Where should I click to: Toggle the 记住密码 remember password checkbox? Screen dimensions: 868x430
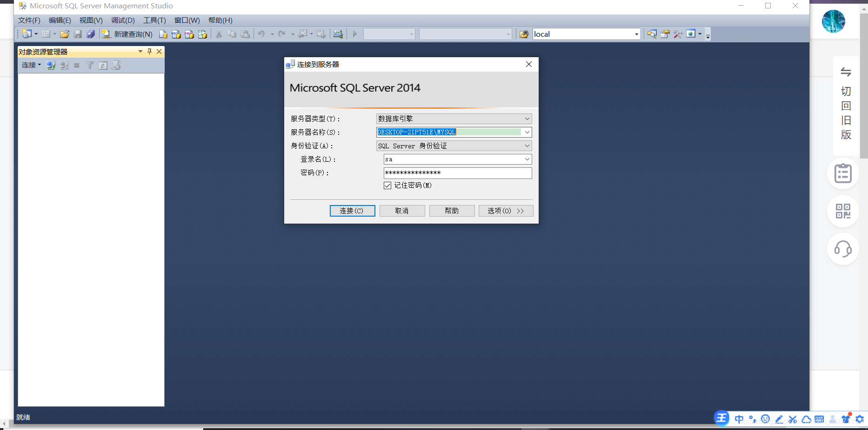[387, 185]
